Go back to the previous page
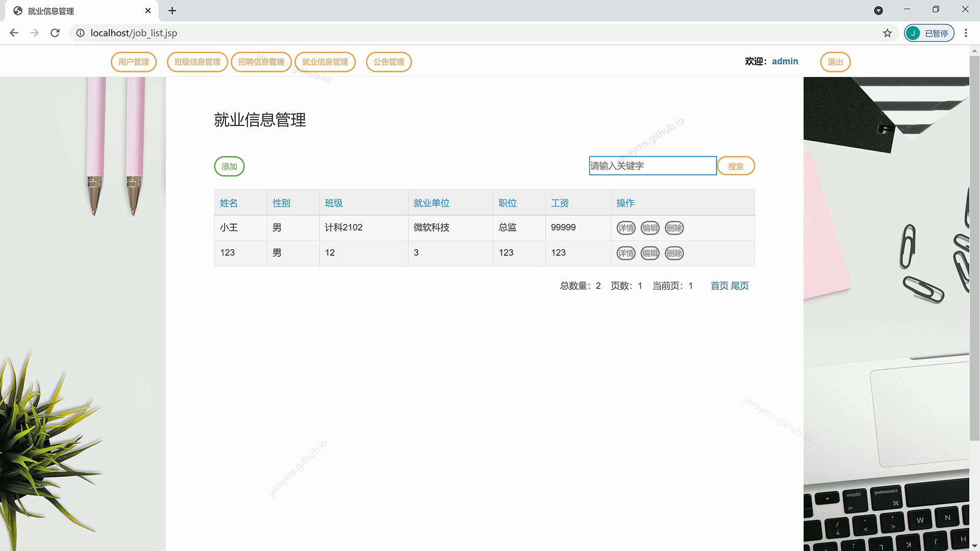The height and width of the screenshot is (551, 980). 14,33
